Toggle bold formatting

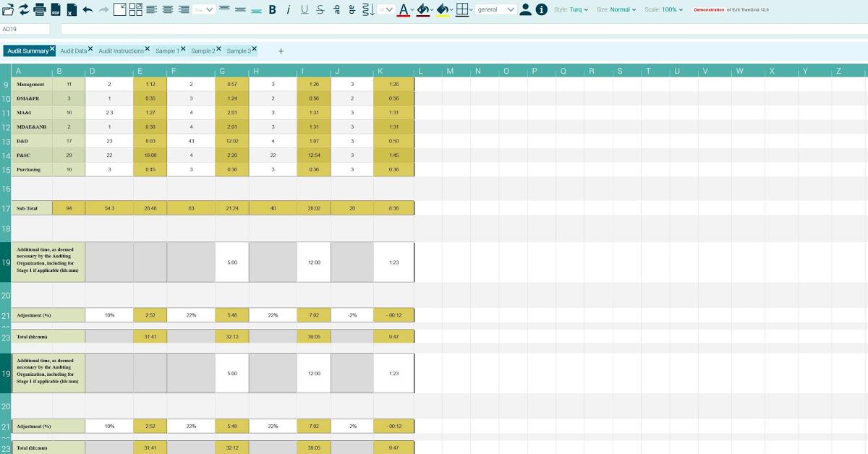click(272, 9)
